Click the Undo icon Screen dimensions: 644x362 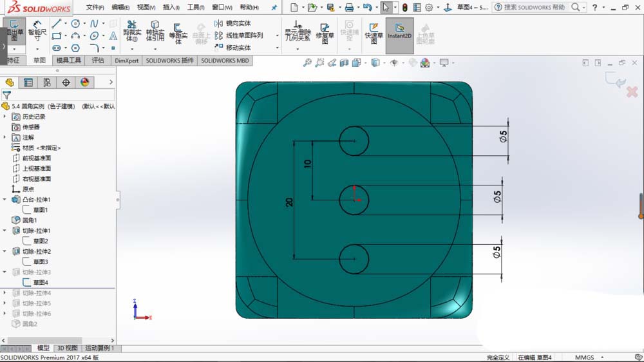pos(367,7)
